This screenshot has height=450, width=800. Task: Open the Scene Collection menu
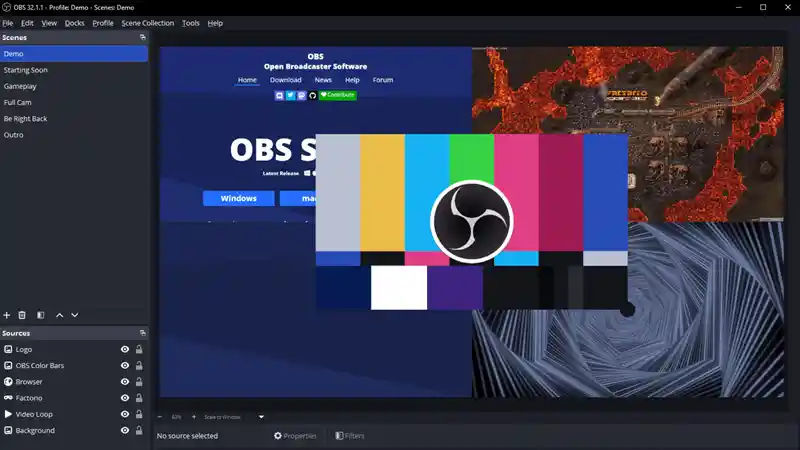(x=147, y=23)
